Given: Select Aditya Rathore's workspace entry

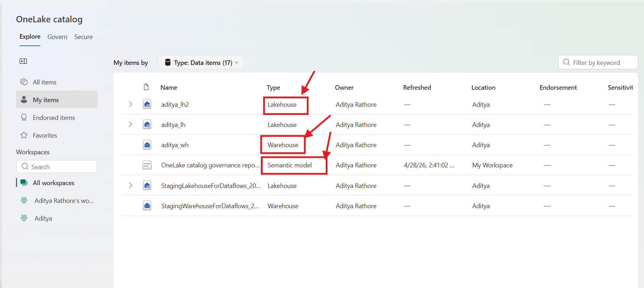Looking at the screenshot, I should click(x=57, y=200).
